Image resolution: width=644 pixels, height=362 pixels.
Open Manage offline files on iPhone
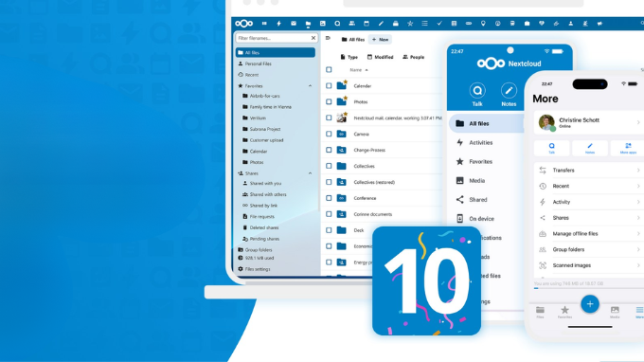[588, 234]
